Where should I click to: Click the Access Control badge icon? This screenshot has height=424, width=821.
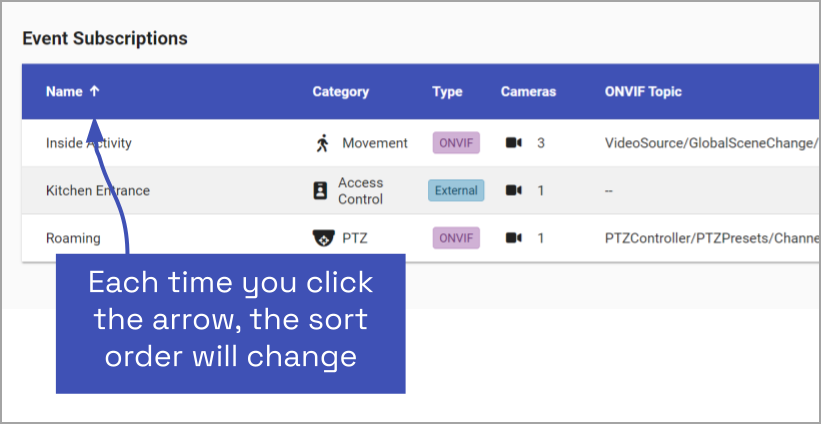(321, 190)
